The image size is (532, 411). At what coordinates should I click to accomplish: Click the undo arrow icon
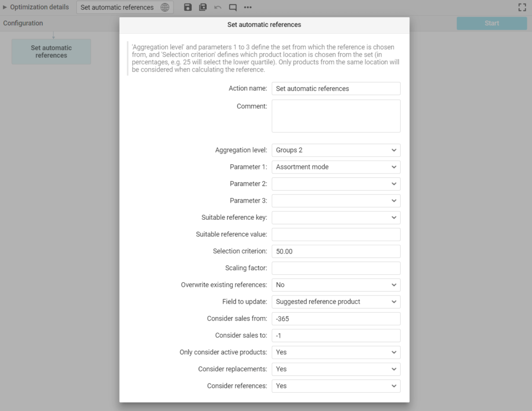coord(218,7)
